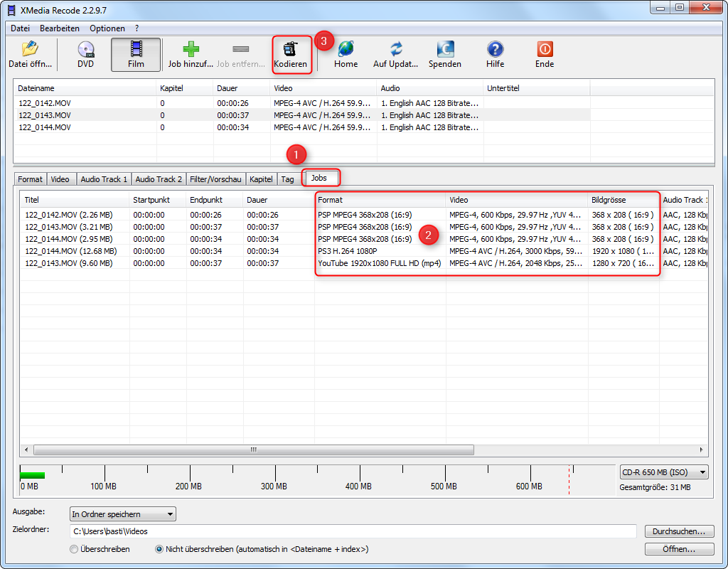Select the Nicht überschreiben radio button

[159, 549]
